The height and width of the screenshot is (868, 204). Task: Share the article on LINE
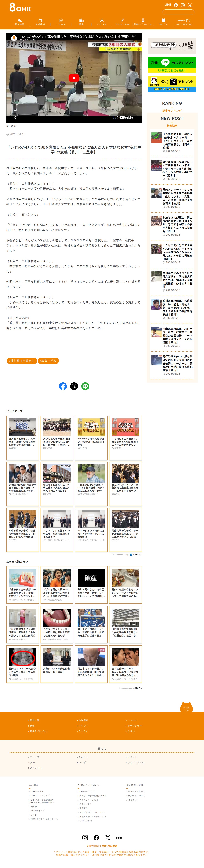[x=85, y=386]
